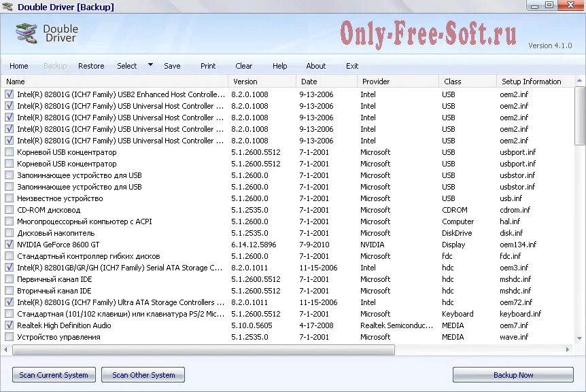Click the NVIDIA provider cell
This screenshot has width=586, height=392.
[x=373, y=245]
